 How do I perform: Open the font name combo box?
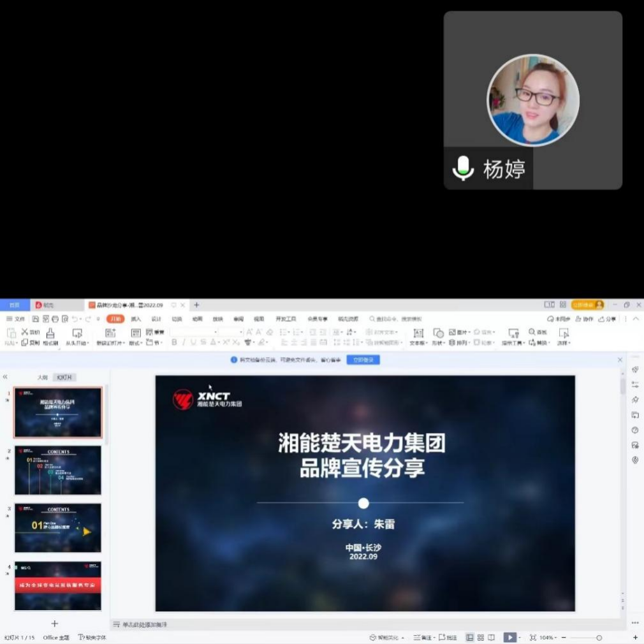click(x=194, y=332)
